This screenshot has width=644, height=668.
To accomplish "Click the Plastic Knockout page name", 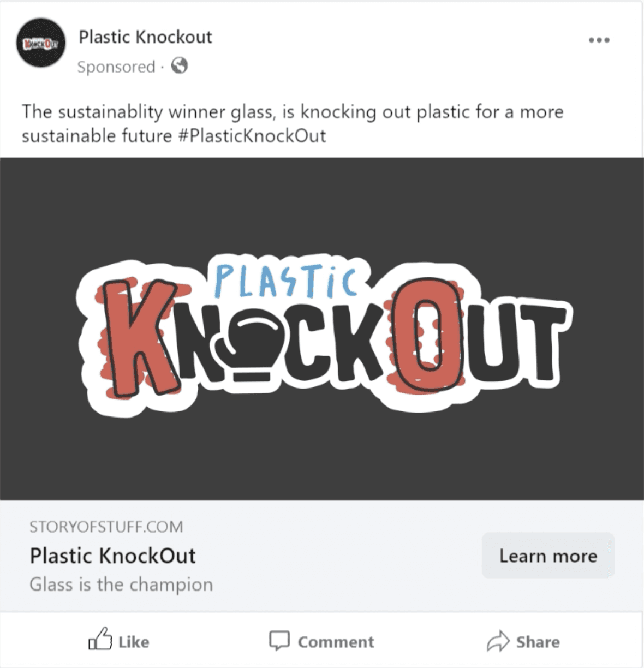I will pos(146,38).
